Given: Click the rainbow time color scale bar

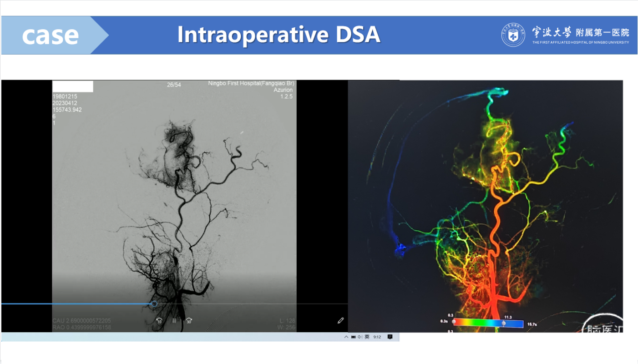Looking at the screenshot, I should (x=489, y=324).
